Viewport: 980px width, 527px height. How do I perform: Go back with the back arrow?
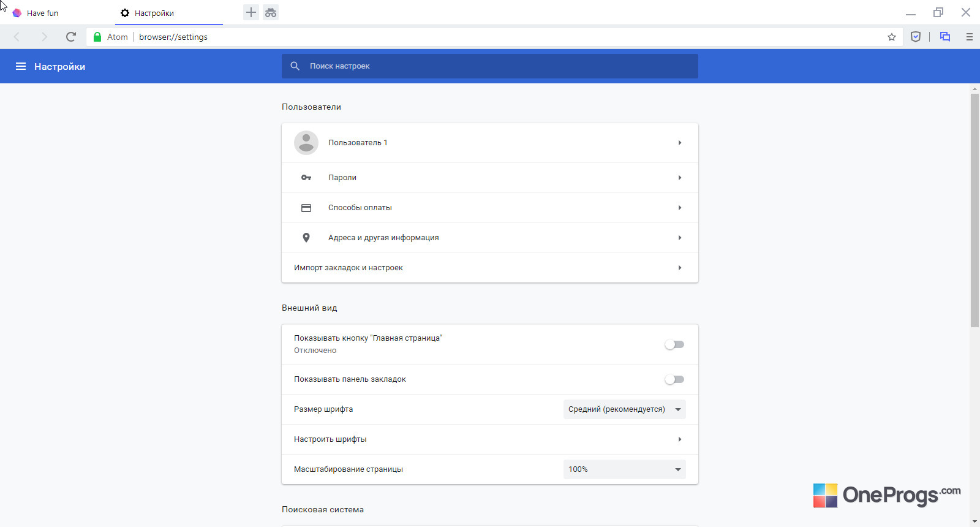point(17,37)
